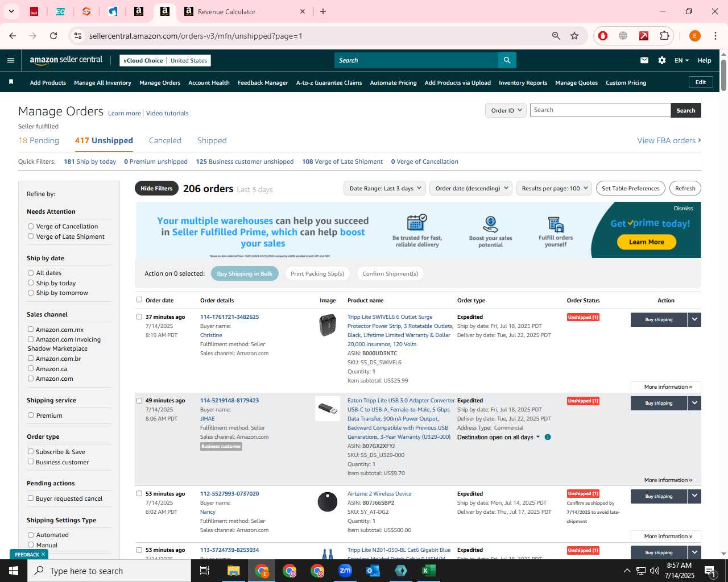
Task: Select Verge of Cancellation radio button
Action: (31, 226)
